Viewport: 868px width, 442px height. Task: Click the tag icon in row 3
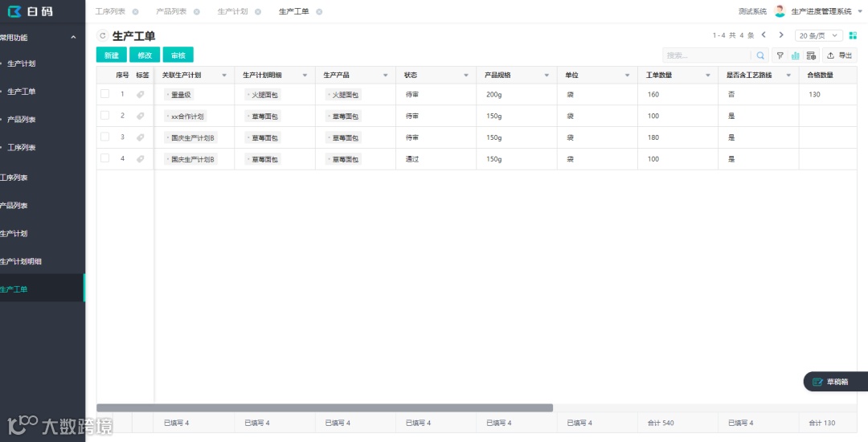[141, 137]
